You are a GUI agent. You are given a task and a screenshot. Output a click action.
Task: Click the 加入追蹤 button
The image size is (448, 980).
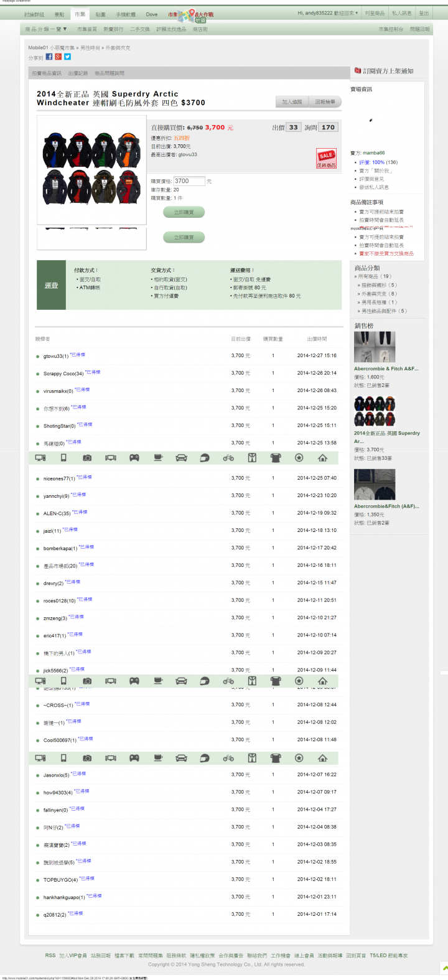(292, 102)
